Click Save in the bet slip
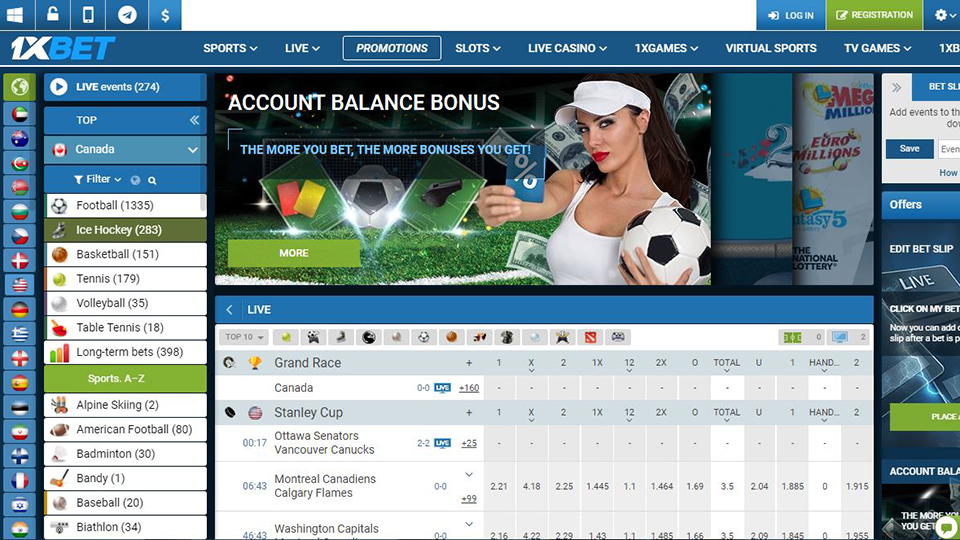This screenshot has height=540, width=960. coord(909,149)
